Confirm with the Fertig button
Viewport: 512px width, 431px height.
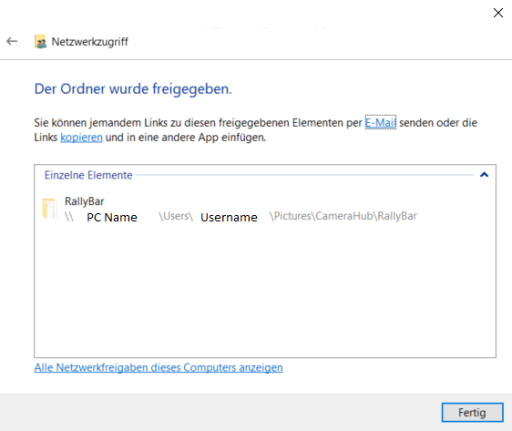click(x=472, y=413)
